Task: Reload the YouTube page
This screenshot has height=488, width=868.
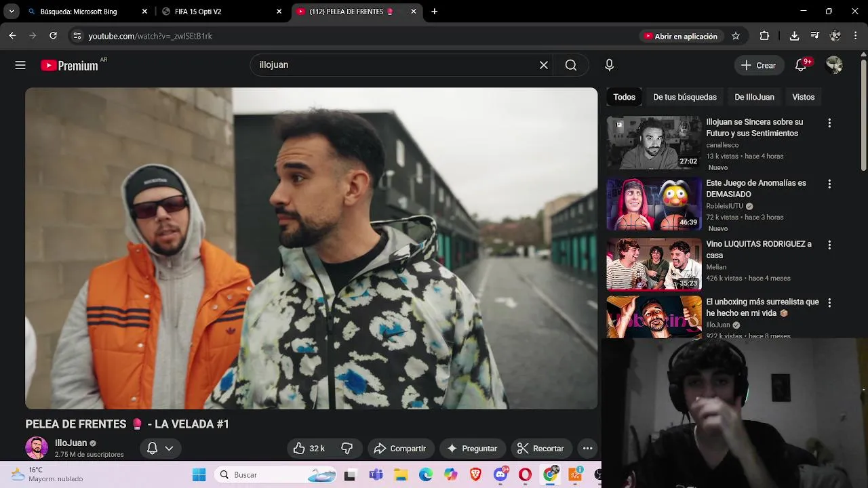Action: [53, 36]
